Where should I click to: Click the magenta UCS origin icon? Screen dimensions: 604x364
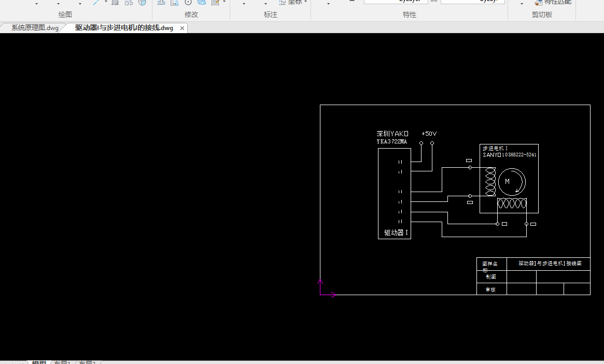(x=327, y=288)
